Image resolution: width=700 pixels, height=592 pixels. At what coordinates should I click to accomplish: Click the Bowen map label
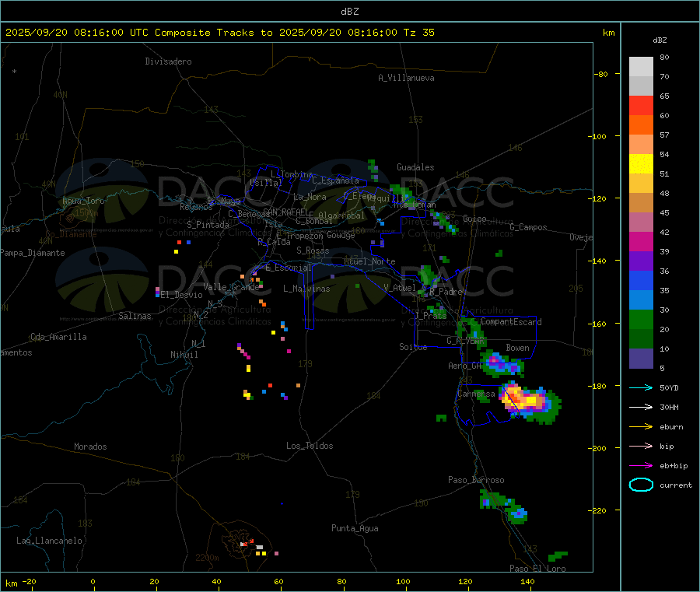(518, 348)
